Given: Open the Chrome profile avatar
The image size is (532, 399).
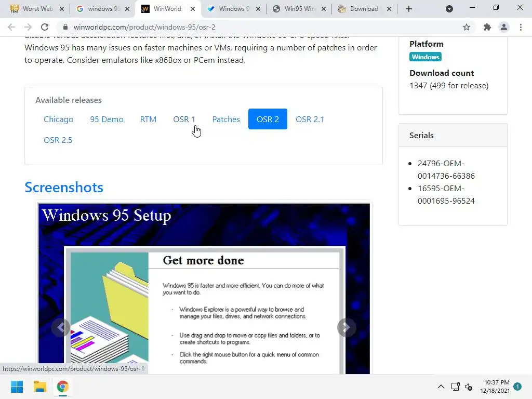Looking at the screenshot, I should (504, 27).
